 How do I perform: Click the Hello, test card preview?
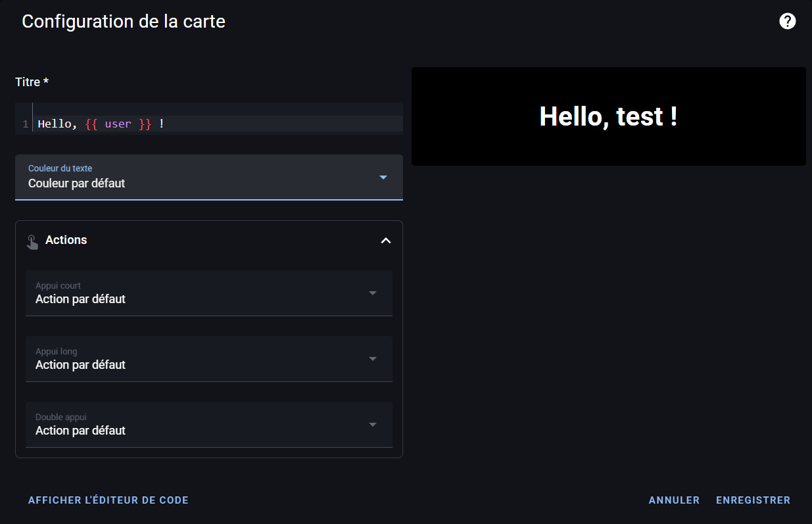click(x=608, y=116)
